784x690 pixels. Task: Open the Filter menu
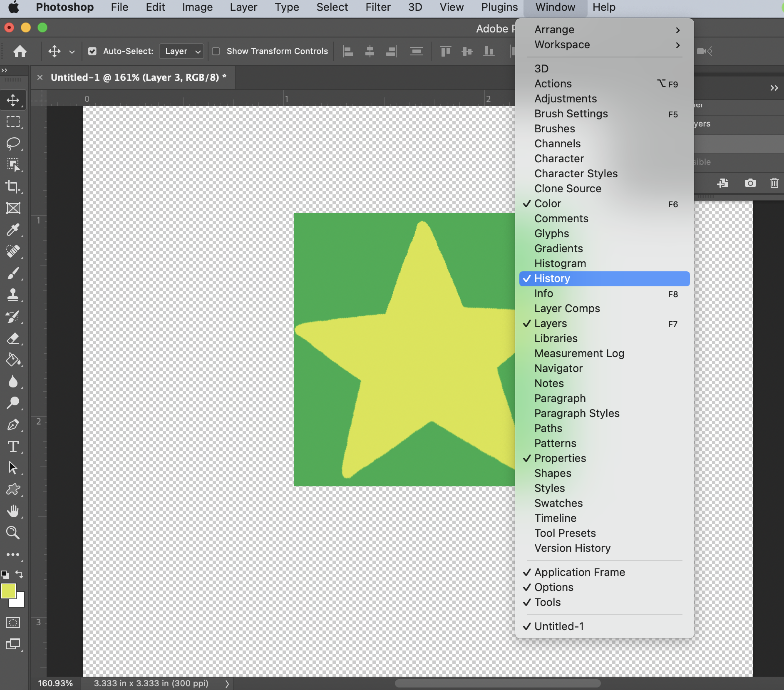(x=377, y=7)
